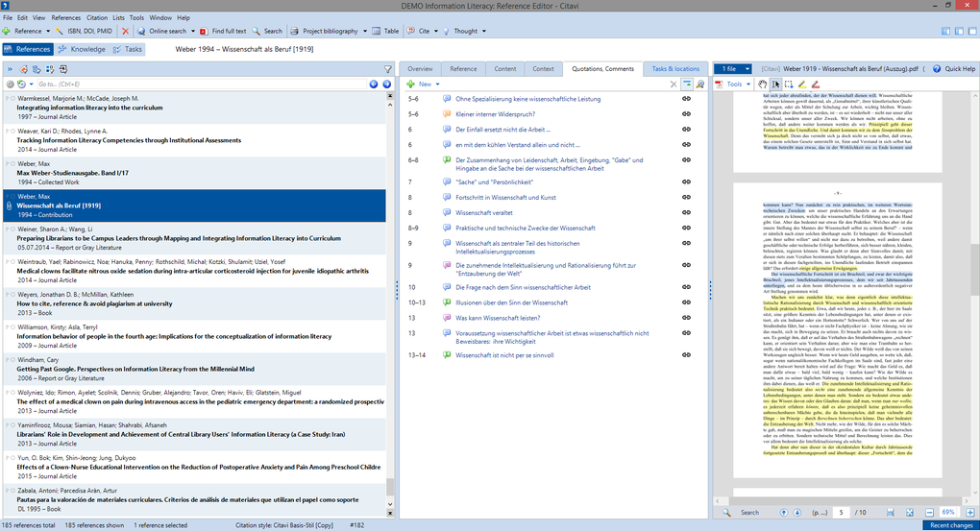Viewport: 980px width, 531px height.
Task: Switch to the Tasks & locations tab
Action: (x=675, y=69)
